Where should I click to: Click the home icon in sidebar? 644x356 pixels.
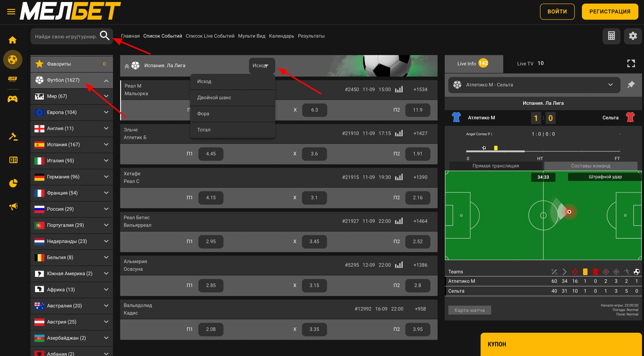point(13,40)
